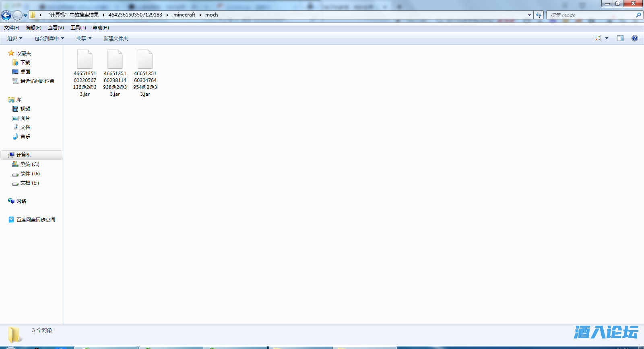This screenshot has height=349, width=644.
Task: Click the folder icon in address bar
Action: [x=33, y=15]
